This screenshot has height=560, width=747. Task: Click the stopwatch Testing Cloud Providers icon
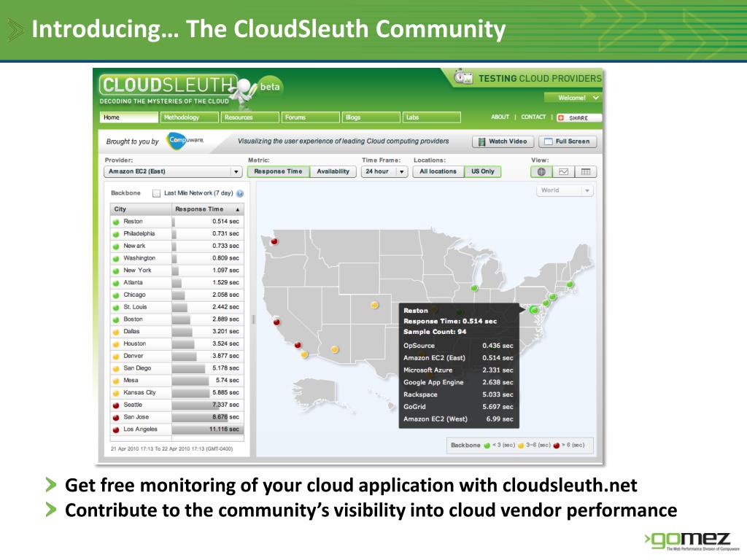tap(462, 77)
